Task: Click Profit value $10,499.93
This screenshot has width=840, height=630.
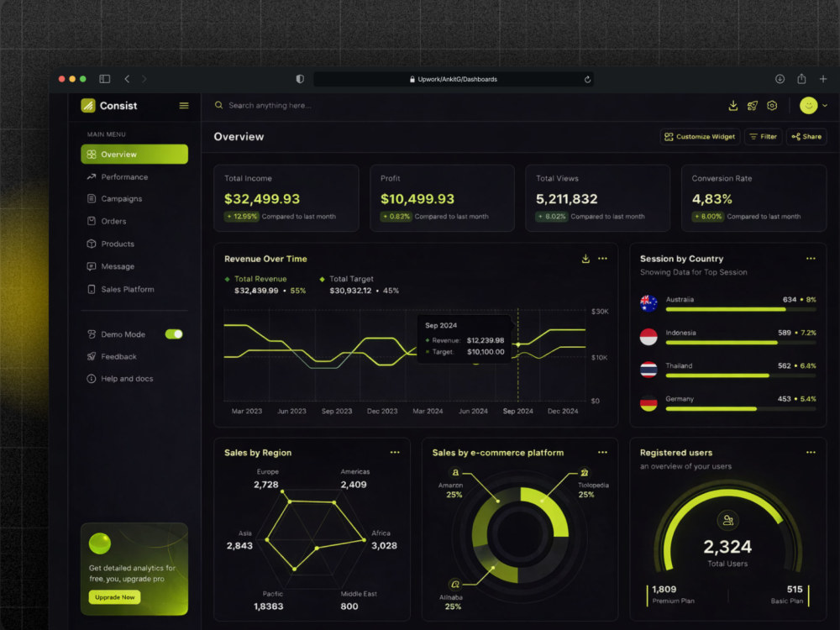Action: point(417,199)
